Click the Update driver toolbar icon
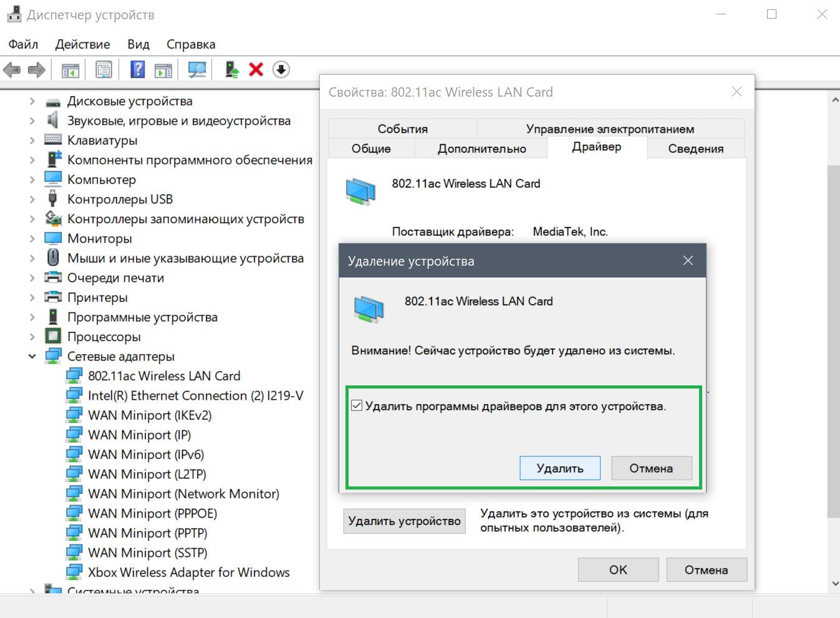 point(232,69)
